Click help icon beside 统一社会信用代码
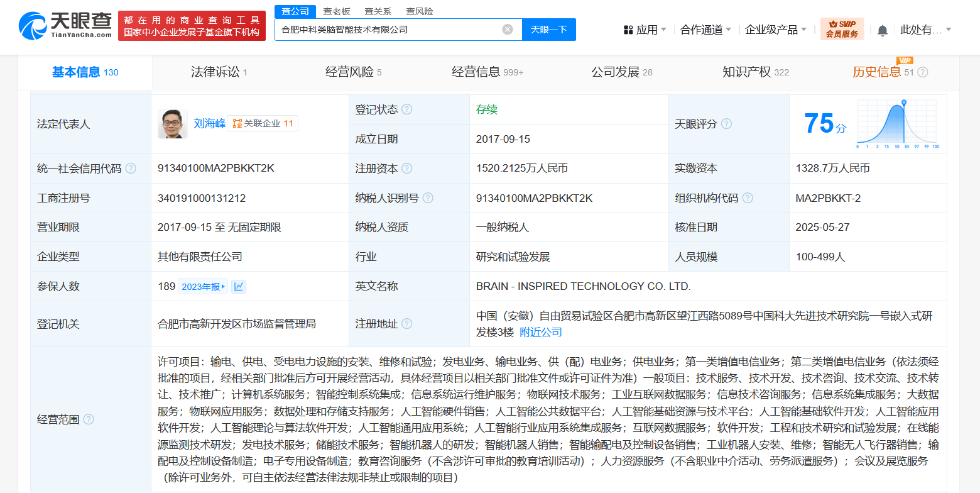The image size is (980, 493). (131, 169)
